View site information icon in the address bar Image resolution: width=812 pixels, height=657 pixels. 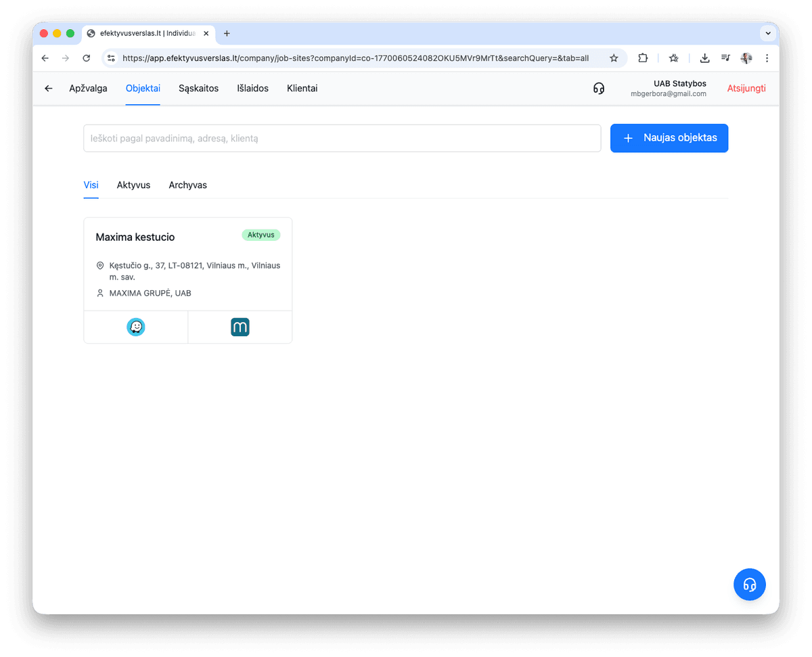click(x=112, y=58)
